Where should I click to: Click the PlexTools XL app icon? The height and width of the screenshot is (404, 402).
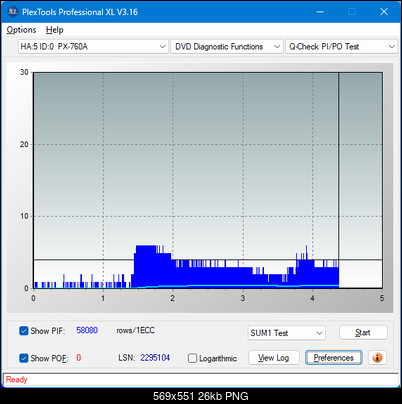(x=13, y=12)
